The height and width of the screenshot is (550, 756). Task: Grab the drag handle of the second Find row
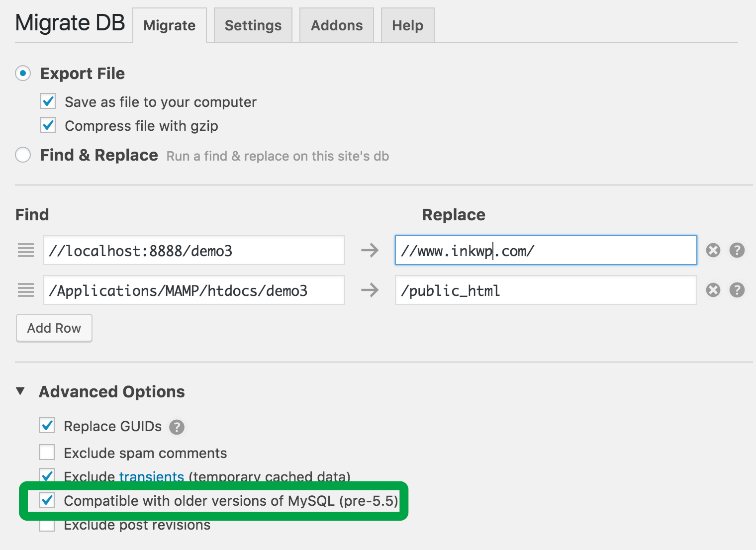click(x=25, y=290)
